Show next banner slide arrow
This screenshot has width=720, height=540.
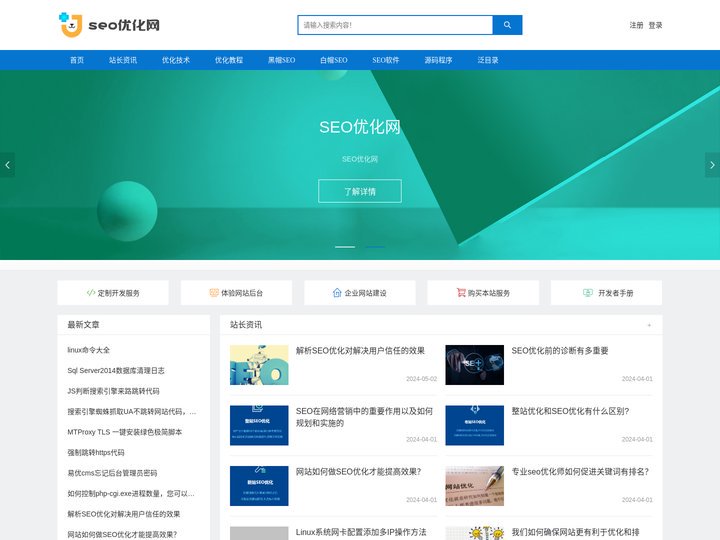pos(712,165)
